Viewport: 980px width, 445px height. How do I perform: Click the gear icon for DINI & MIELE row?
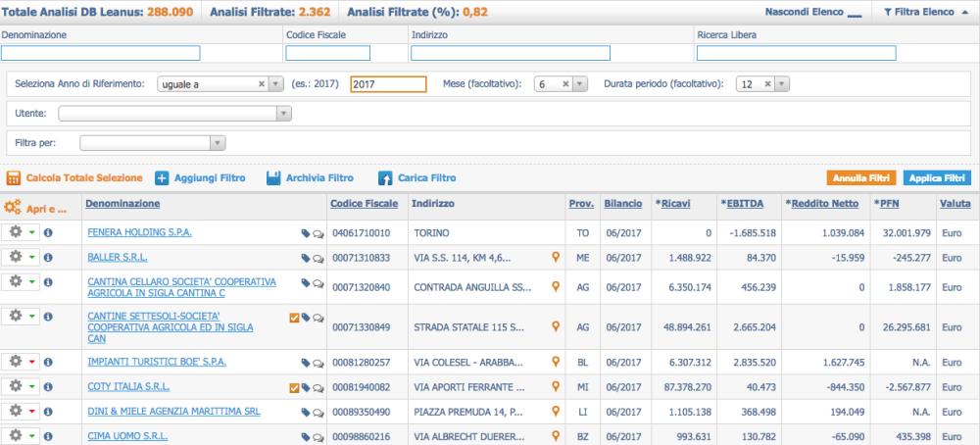point(16,412)
